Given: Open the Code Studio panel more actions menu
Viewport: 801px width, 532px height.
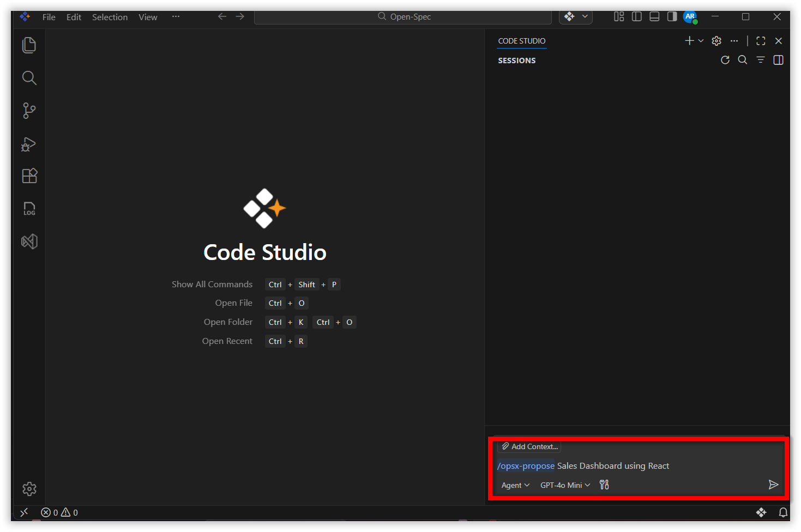Looking at the screenshot, I should (734, 41).
